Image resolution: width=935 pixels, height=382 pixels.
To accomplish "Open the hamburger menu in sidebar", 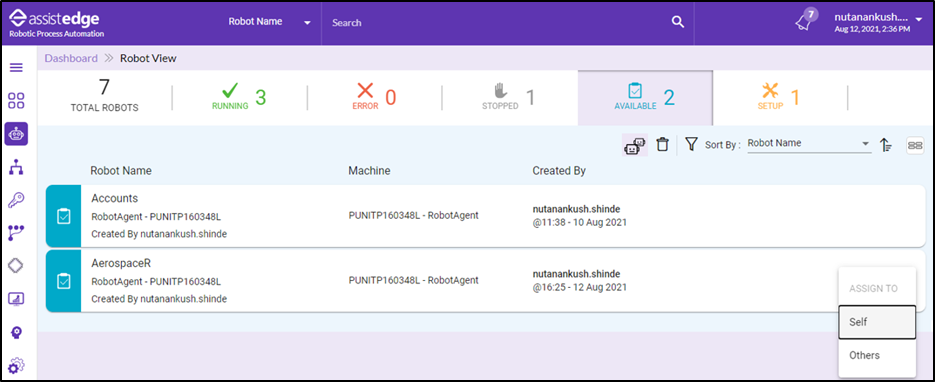I will 17,67.
